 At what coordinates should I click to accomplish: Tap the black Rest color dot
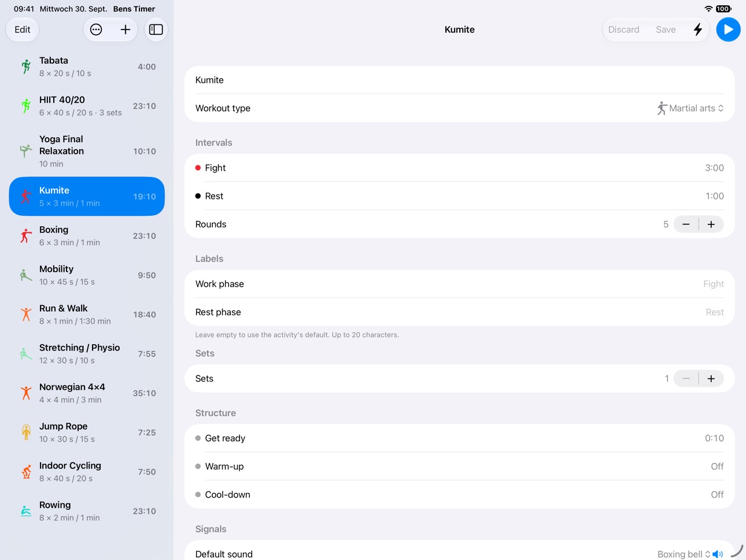(x=198, y=196)
